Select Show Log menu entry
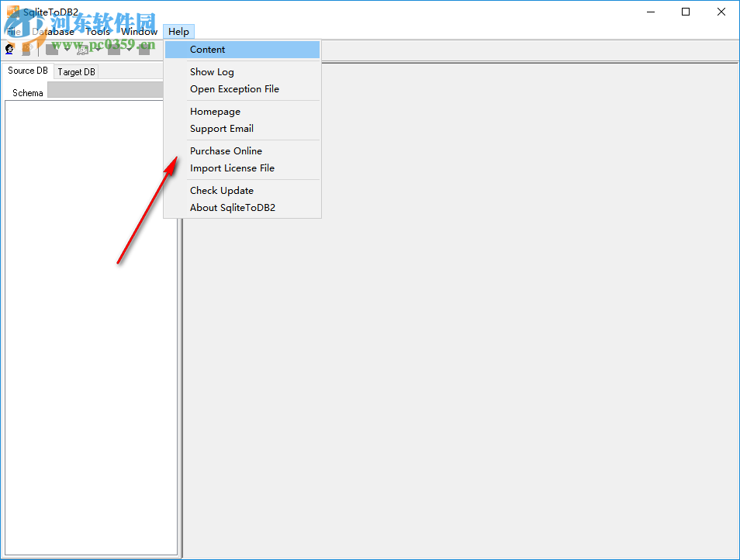Viewport: 740px width, 560px height. tap(242, 71)
